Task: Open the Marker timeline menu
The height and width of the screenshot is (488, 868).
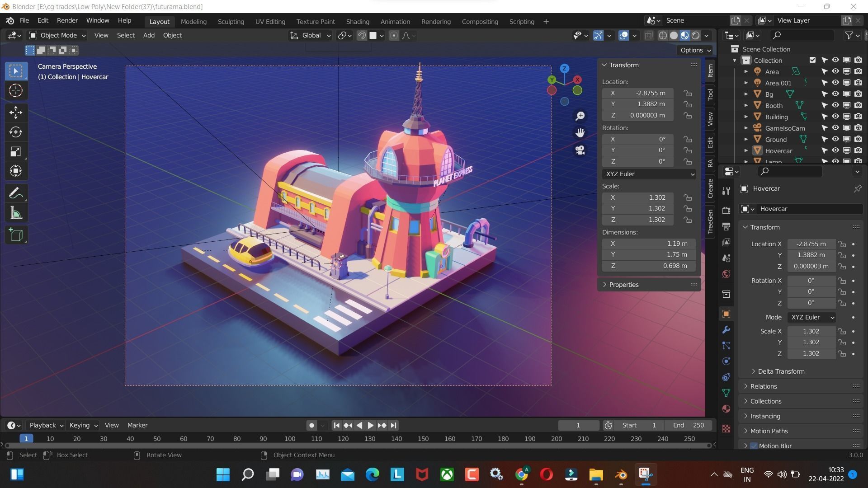Action: tap(137, 426)
